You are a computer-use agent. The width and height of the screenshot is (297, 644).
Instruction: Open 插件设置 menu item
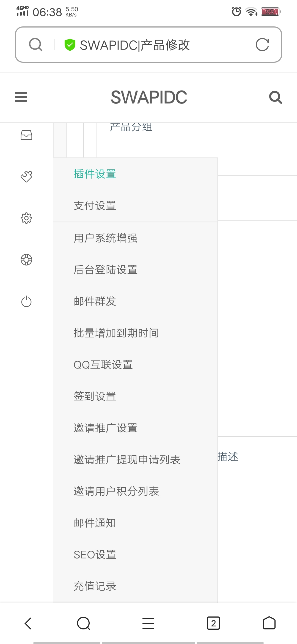click(95, 174)
